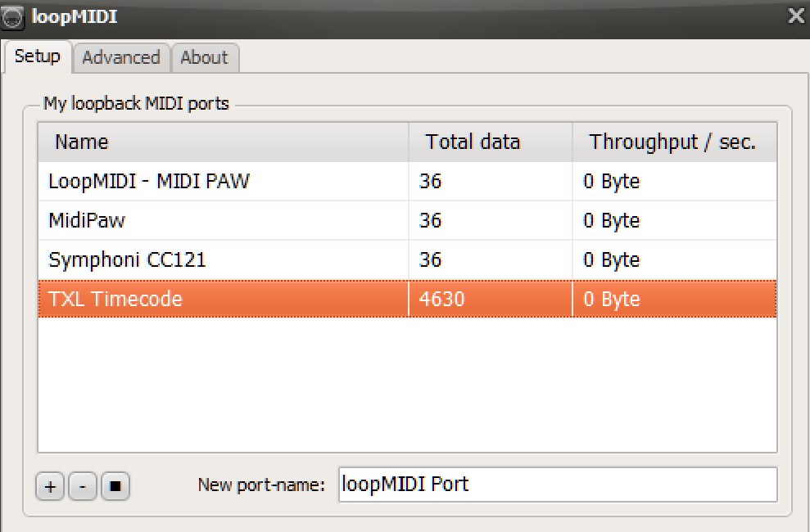The height and width of the screenshot is (532, 810).
Task: Switch to the Advanced tab
Action: click(x=121, y=57)
